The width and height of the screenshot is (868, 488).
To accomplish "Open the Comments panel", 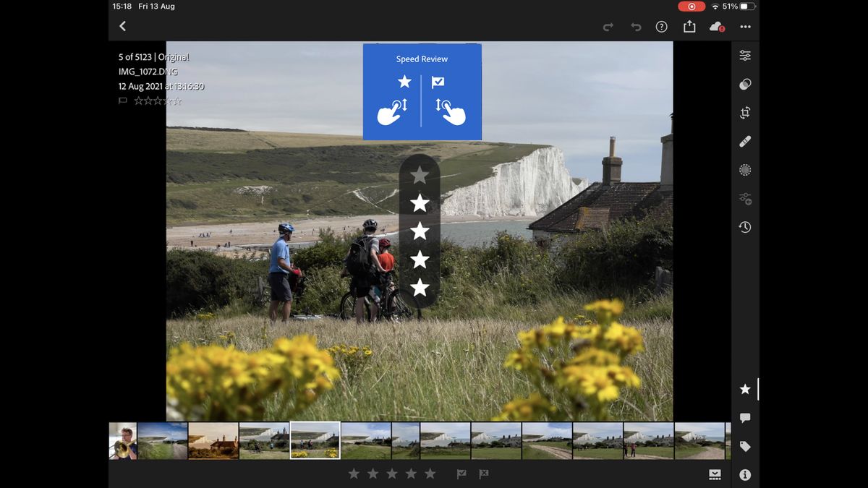I will (x=744, y=418).
